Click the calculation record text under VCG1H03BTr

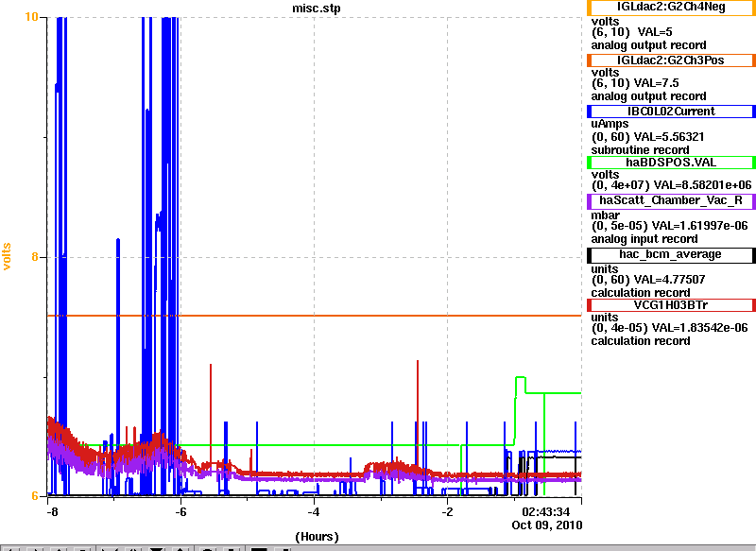641,341
